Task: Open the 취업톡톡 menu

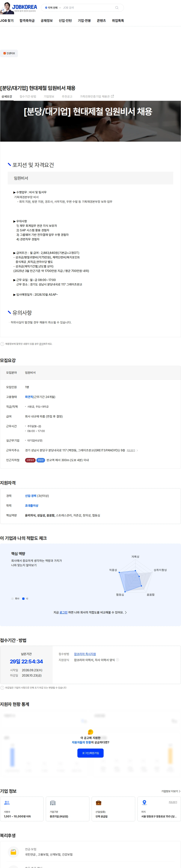Action: click(x=118, y=21)
